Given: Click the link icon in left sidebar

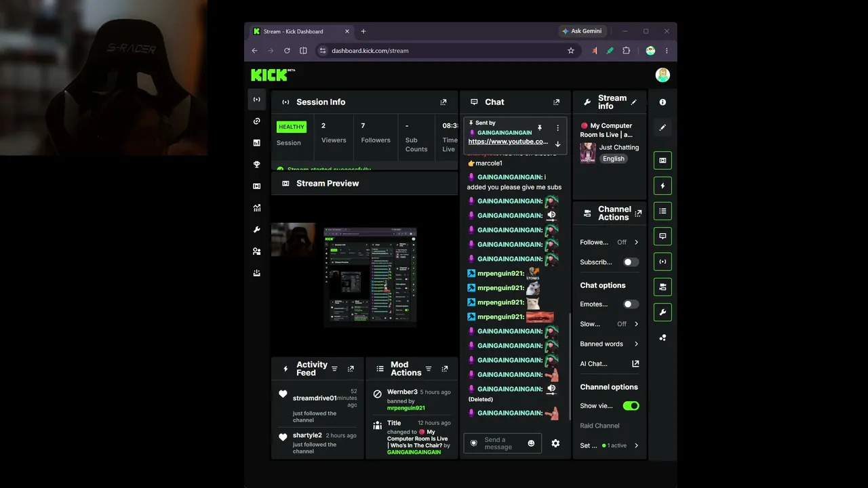Looking at the screenshot, I should click(x=256, y=121).
